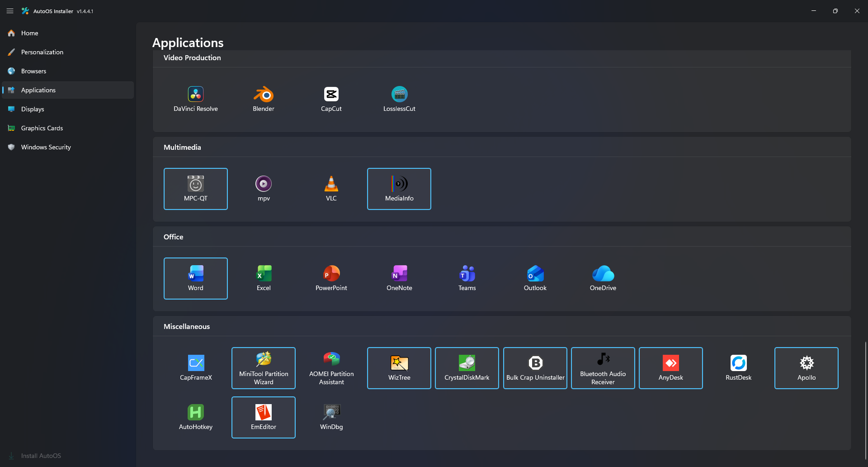
Task: Switch to the Displays section
Action: click(68, 109)
